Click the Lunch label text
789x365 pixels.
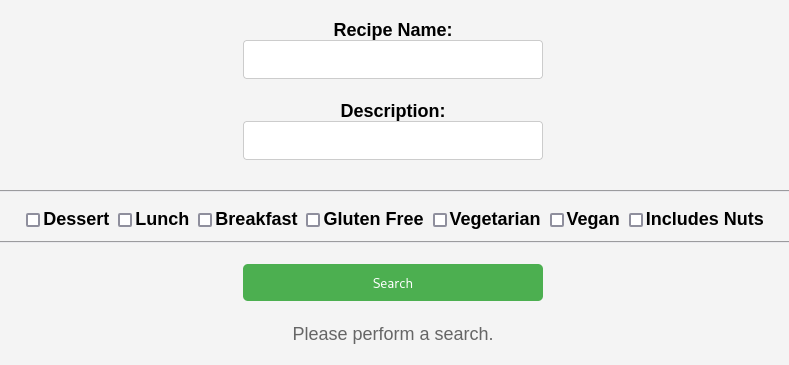[x=162, y=219]
